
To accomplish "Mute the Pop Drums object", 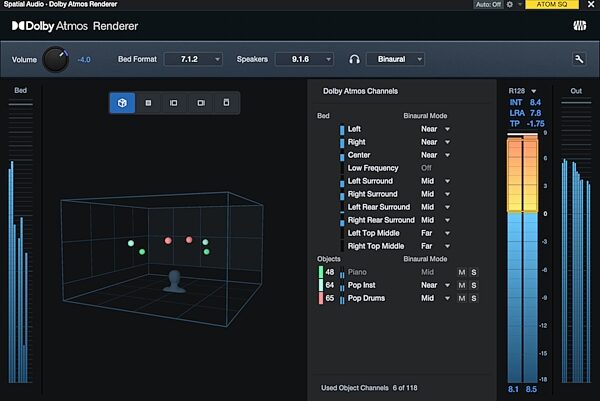I will point(462,298).
